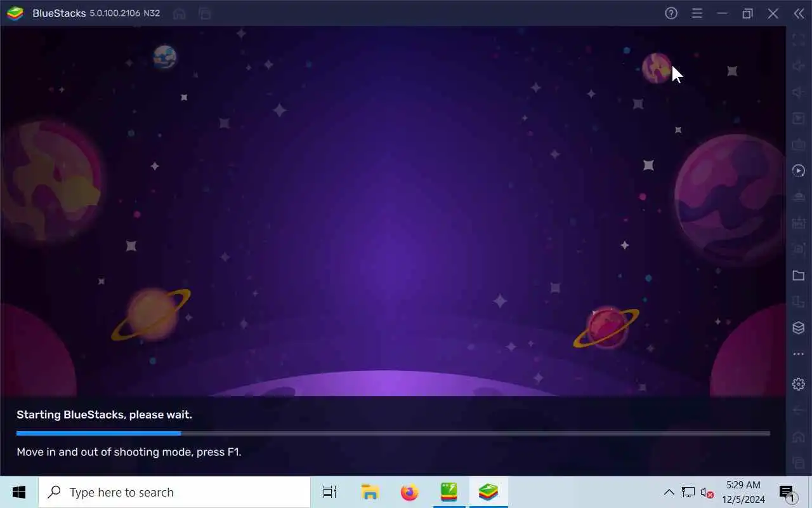This screenshot has width=812, height=508.
Task: Click the dimmed recent-apps icon in the title bar
Action: coord(204,13)
